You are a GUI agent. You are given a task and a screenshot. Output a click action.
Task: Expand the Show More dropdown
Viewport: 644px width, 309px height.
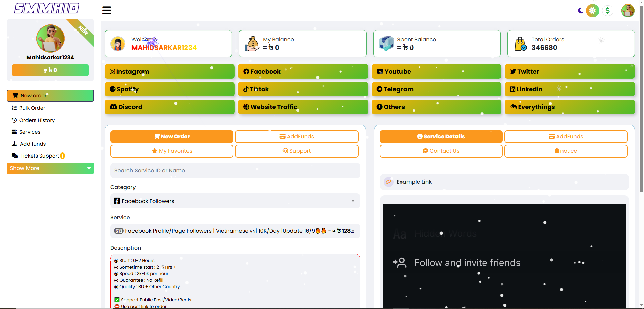(x=50, y=168)
